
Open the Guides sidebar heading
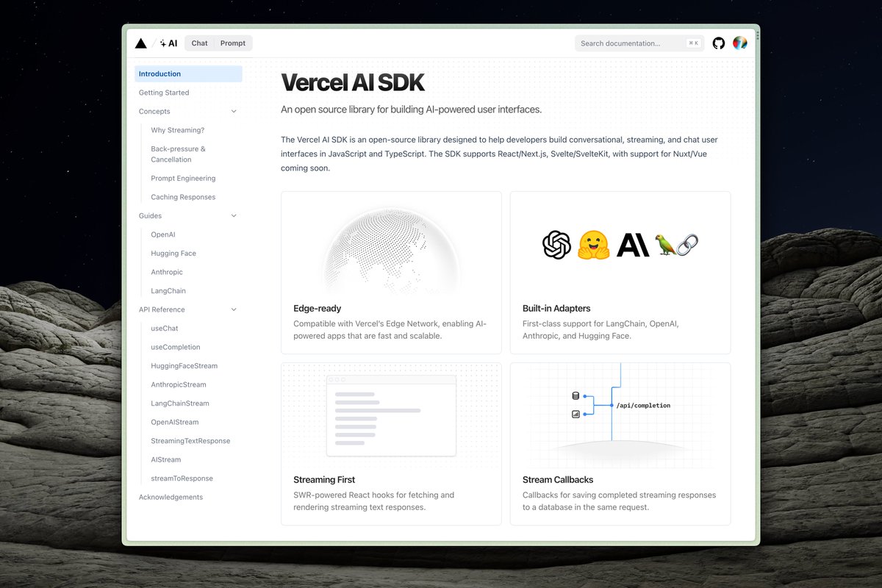coord(150,216)
